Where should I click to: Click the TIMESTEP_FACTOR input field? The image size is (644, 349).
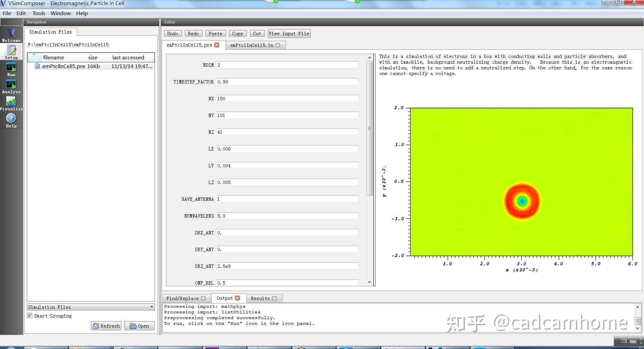click(287, 81)
